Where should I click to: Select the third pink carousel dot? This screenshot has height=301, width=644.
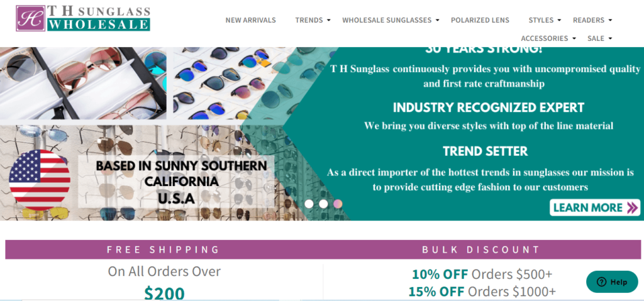[x=338, y=204]
